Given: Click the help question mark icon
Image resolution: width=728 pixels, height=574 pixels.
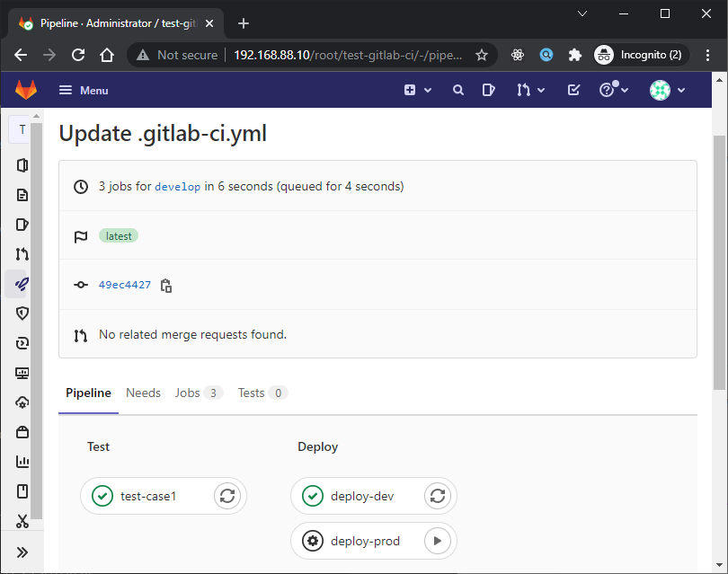Looking at the screenshot, I should click(x=607, y=90).
